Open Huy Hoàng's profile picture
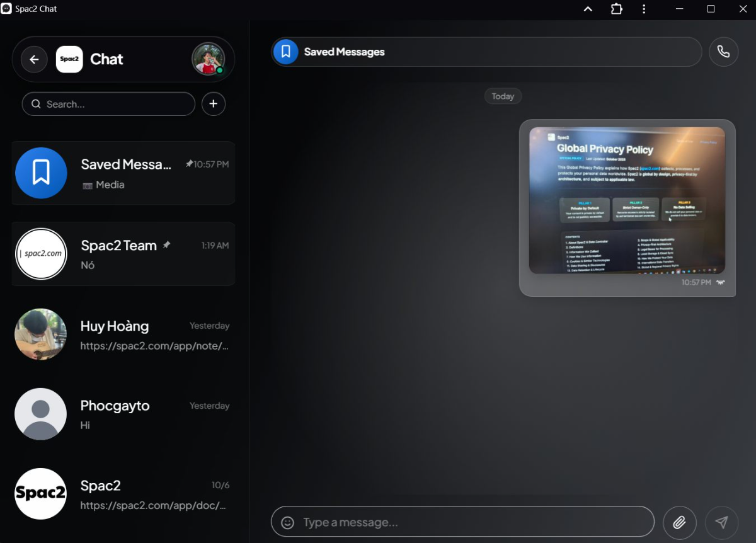The width and height of the screenshot is (756, 543). click(x=41, y=334)
